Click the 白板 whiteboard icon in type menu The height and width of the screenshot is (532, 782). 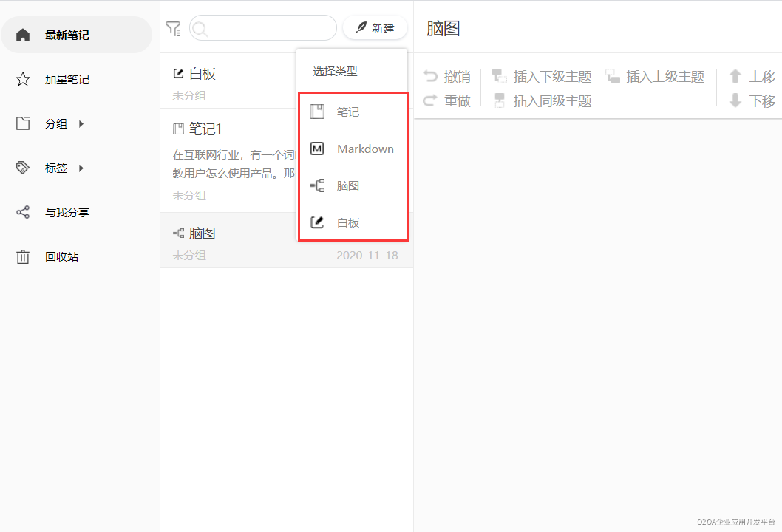click(317, 222)
